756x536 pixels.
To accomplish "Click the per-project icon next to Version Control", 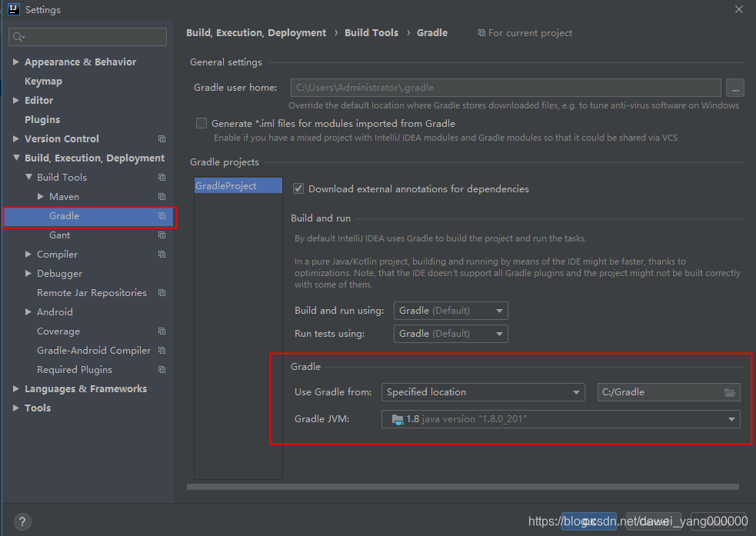I will 162,139.
